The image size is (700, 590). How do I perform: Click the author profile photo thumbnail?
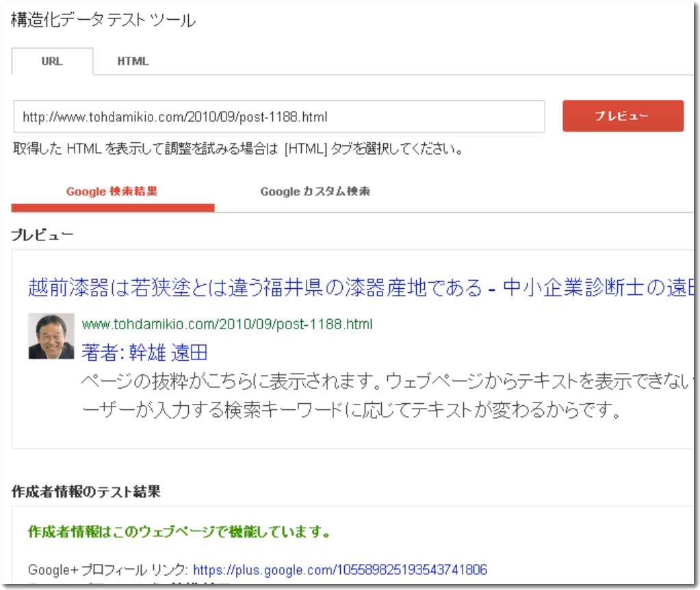point(51,336)
